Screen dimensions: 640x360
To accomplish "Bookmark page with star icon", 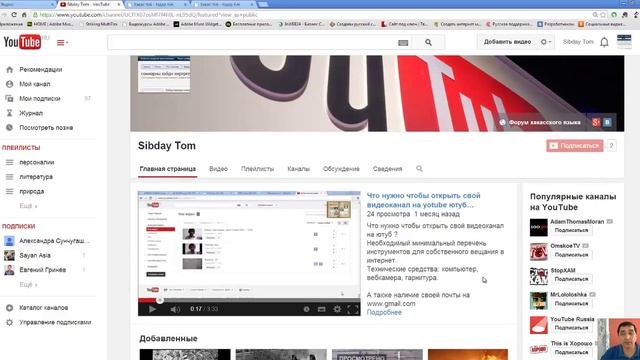I will point(603,15).
